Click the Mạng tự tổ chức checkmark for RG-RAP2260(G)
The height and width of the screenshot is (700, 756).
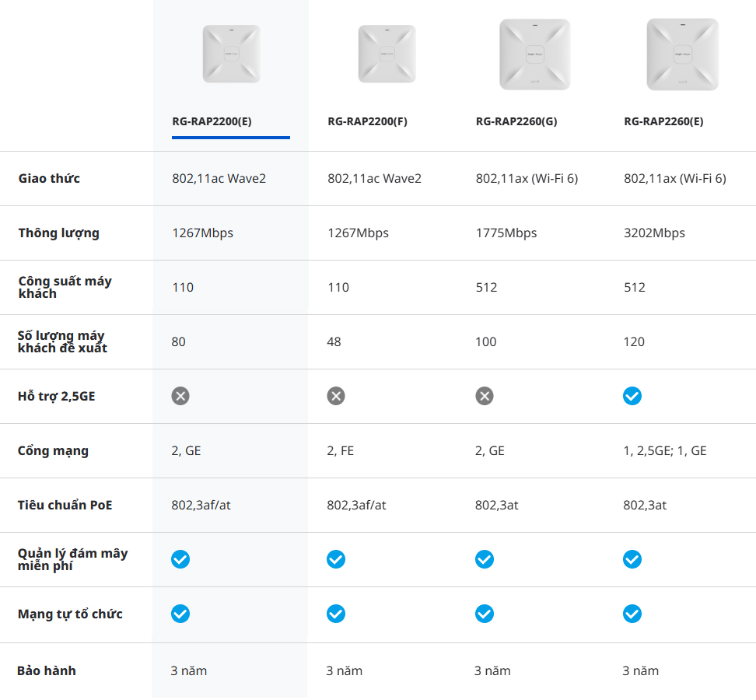click(x=485, y=614)
